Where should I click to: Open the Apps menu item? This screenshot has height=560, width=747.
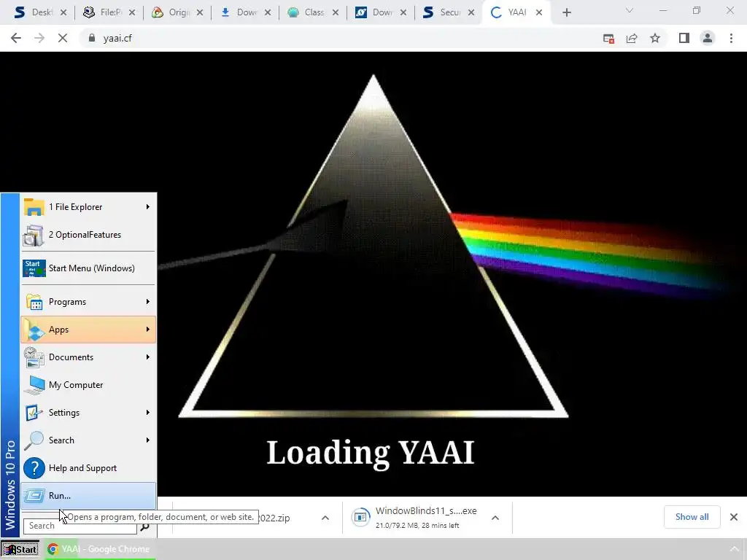tap(88, 329)
